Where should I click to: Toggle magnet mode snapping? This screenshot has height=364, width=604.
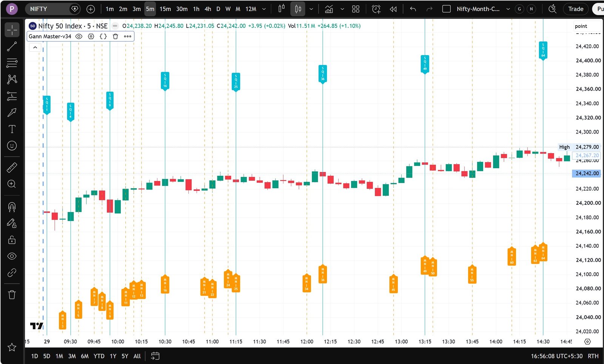[12, 206]
